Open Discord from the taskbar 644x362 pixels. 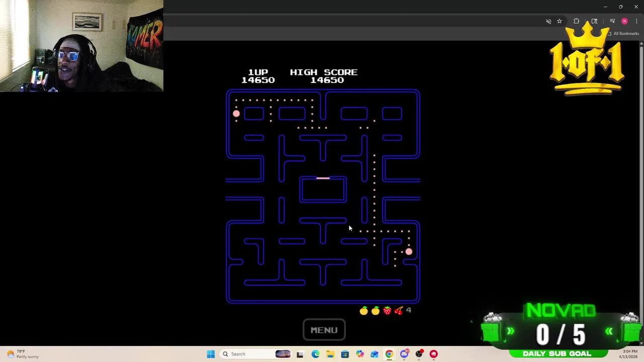tap(404, 354)
